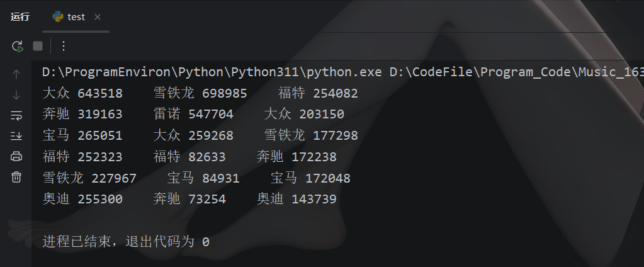Viewport: 644px width, 267px height.
Task: Close the test tab
Action: [98, 17]
